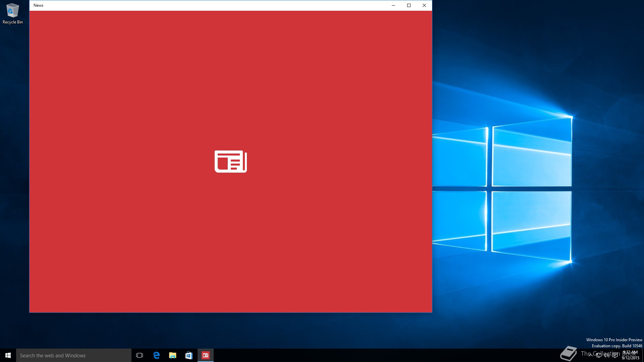Open Task View from the taskbar
The height and width of the screenshot is (362, 644).
pyautogui.click(x=140, y=355)
